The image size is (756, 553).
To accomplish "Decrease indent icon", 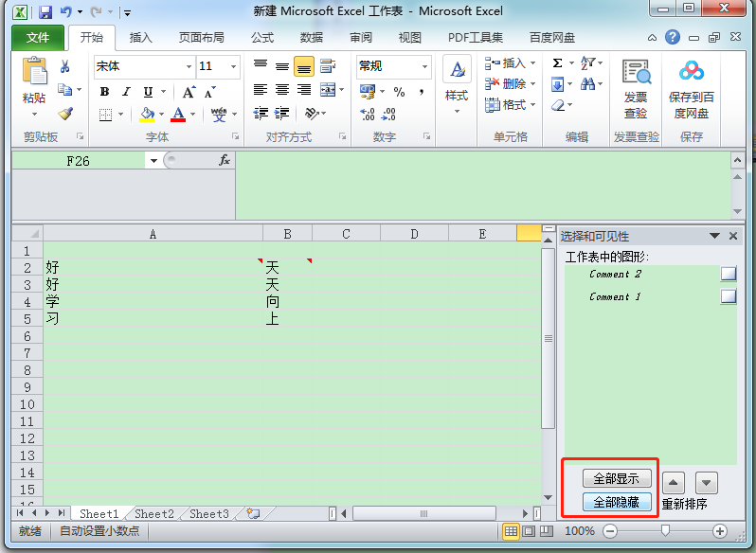I will (x=261, y=114).
